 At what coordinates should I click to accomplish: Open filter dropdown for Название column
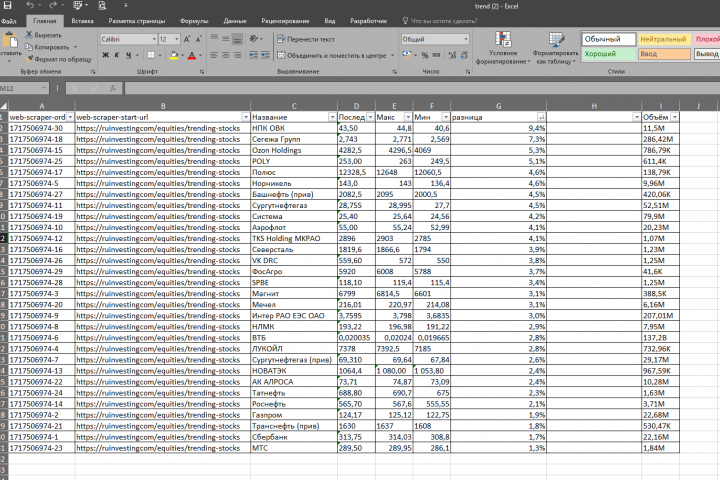click(x=332, y=118)
